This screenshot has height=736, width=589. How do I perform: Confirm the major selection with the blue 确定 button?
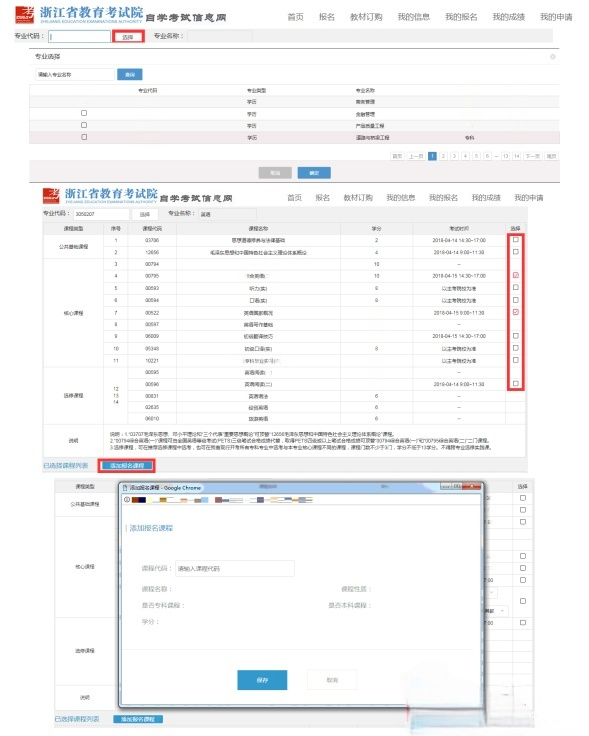(x=314, y=173)
